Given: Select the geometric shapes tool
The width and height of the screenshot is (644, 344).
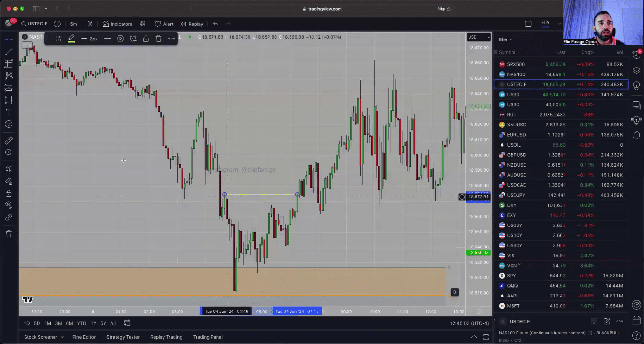Looking at the screenshot, I should (x=9, y=100).
